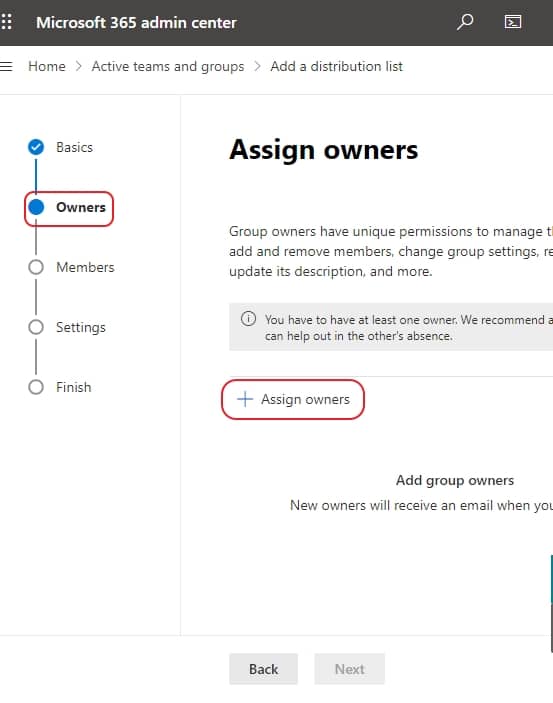Open Active teams and groups breadcrumb
The image size is (553, 703).
168,66
